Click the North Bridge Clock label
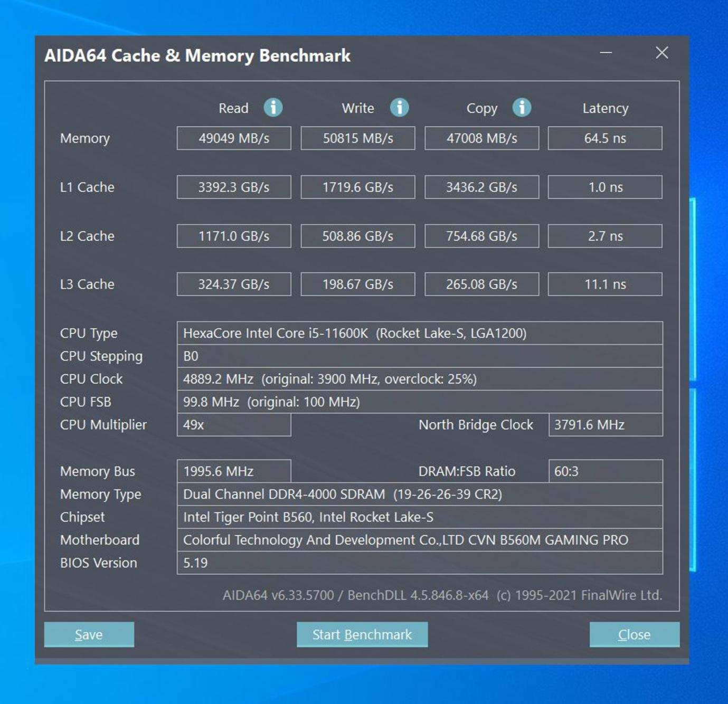728x704 pixels. [x=476, y=425]
